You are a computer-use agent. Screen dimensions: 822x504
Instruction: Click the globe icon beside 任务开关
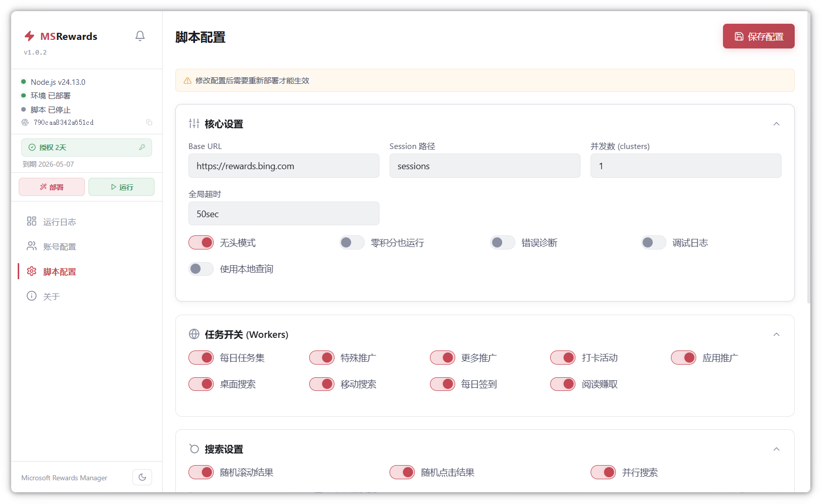194,334
